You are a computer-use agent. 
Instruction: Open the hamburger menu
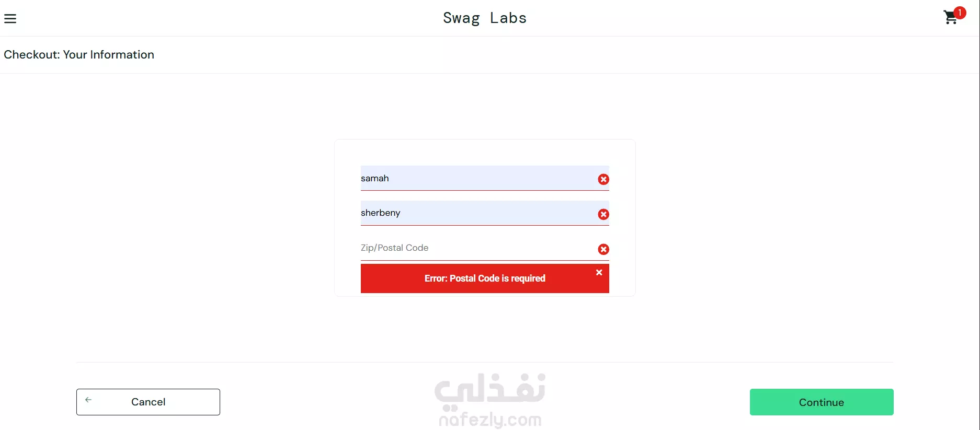[x=10, y=19]
